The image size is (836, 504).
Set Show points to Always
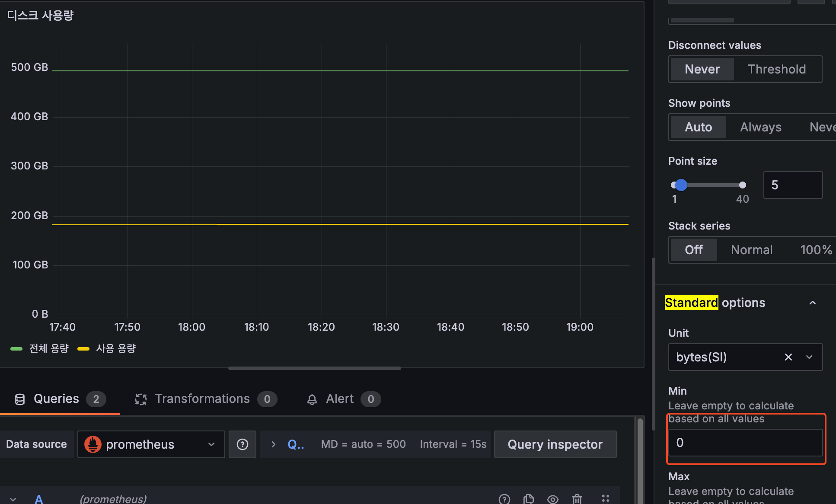760,127
